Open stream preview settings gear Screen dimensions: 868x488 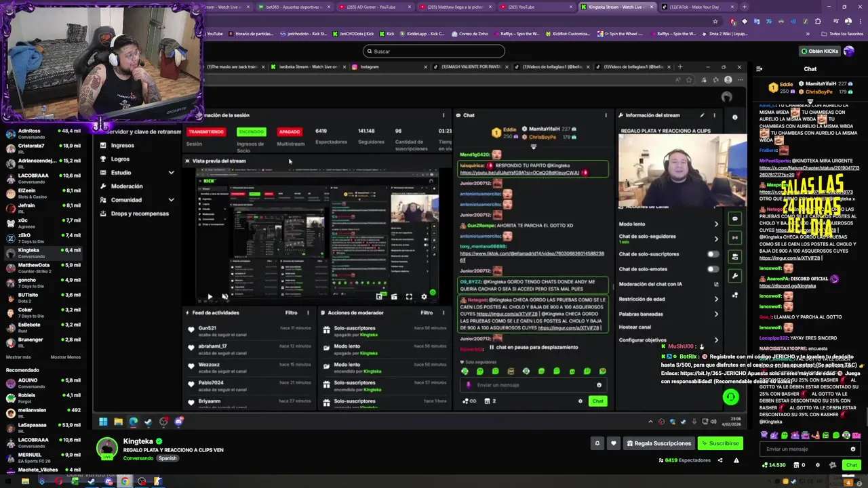tap(424, 296)
